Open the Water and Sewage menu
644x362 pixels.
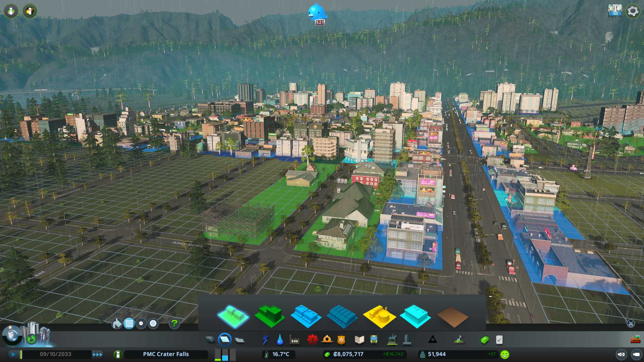point(280,340)
